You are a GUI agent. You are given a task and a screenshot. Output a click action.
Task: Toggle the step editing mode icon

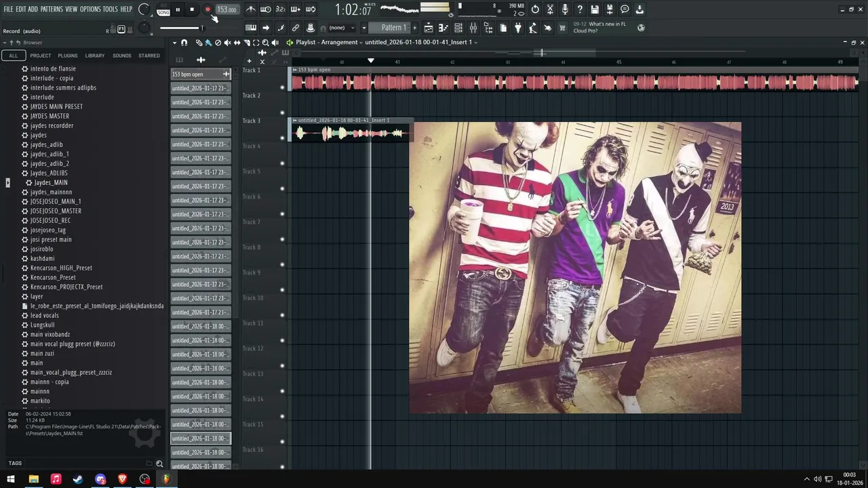(x=281, y=28)
